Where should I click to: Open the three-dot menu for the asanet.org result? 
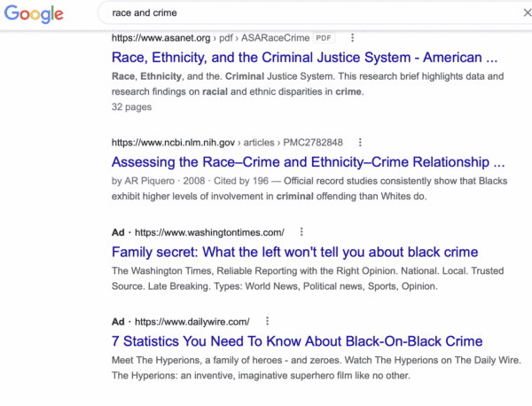[x=353, y=37]
